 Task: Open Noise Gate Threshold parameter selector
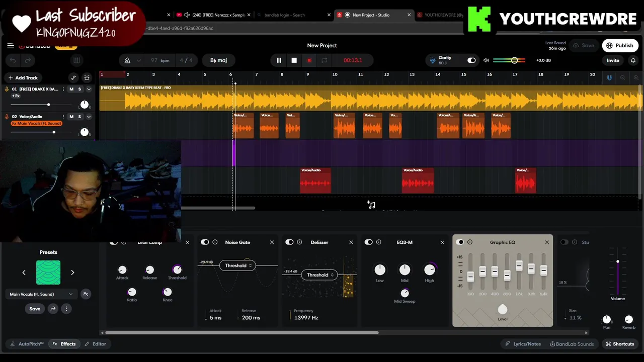click(x=237, y=265)
